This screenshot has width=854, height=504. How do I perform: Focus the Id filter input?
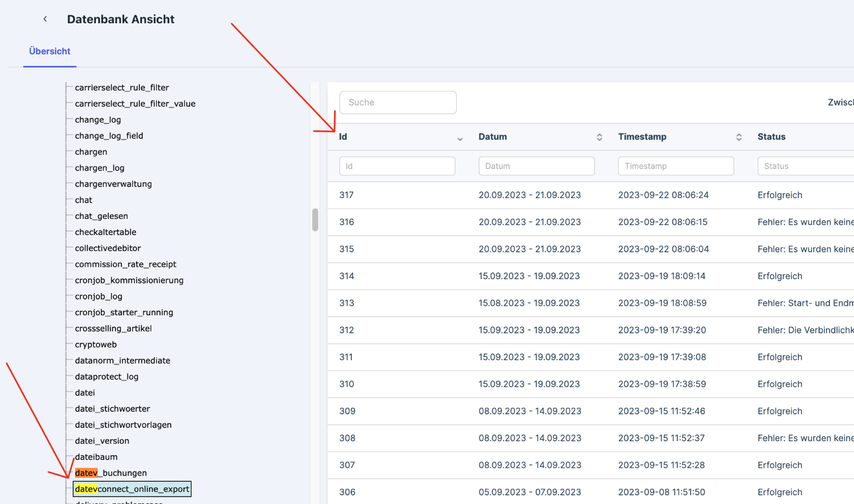(397, 167)
